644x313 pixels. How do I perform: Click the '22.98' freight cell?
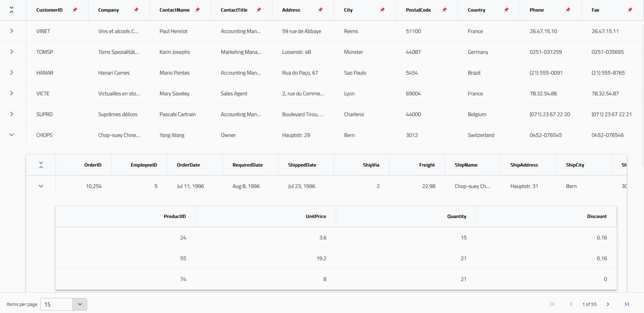(417, 186)
